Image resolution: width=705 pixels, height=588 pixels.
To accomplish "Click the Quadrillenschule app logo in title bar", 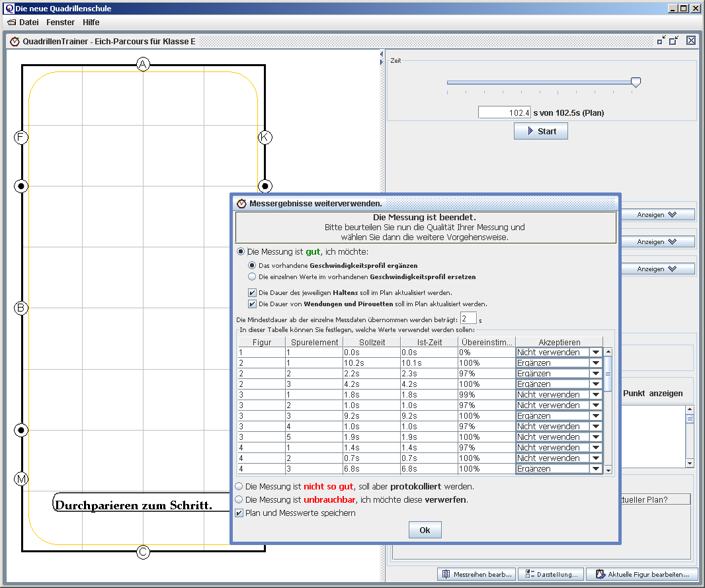I will (9, 8).
